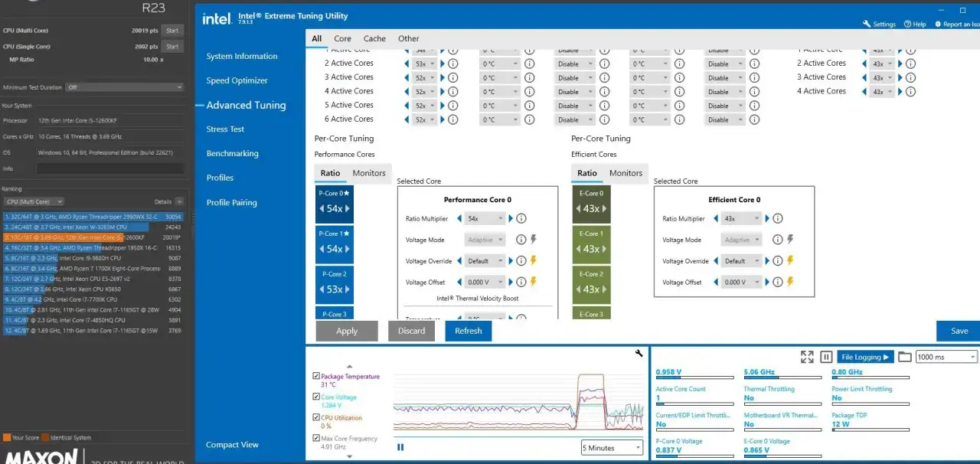Uncheck Package Temperature in graph legend
This screenshot has width=980, height=464.
pyautogui.click(x=316, y=377)
